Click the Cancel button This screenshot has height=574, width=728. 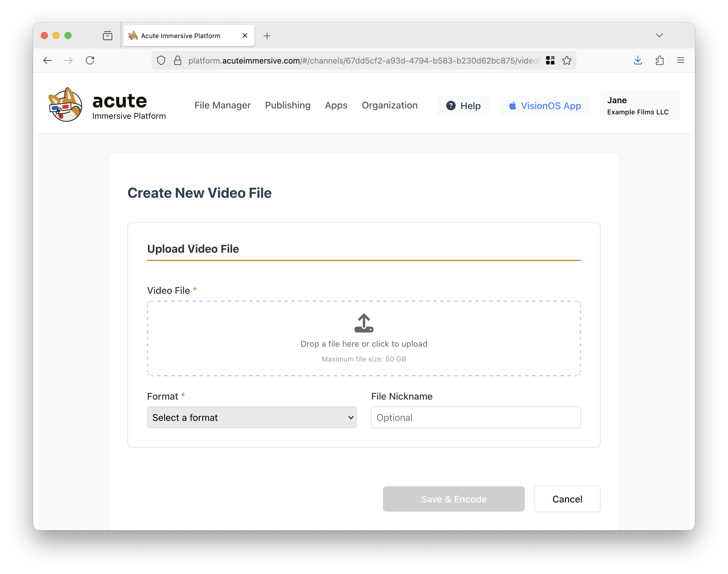[567, 499]
